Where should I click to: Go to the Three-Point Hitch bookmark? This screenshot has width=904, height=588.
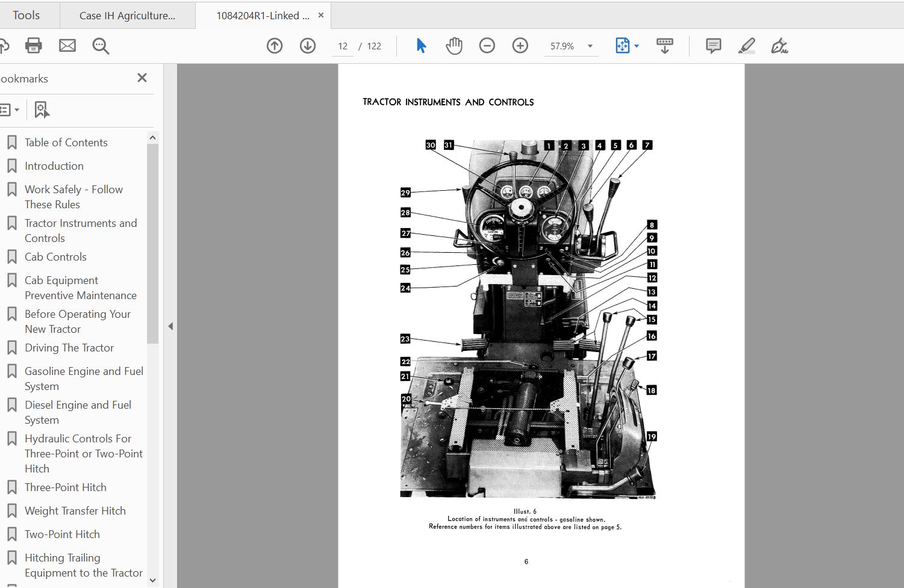(x=66, y=487)
